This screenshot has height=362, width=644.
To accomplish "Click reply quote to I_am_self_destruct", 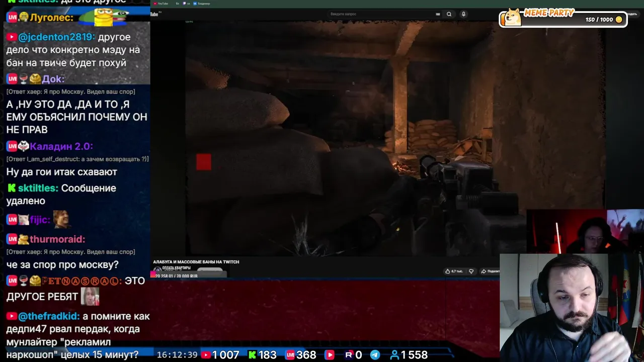I will (x=77, y=159).
